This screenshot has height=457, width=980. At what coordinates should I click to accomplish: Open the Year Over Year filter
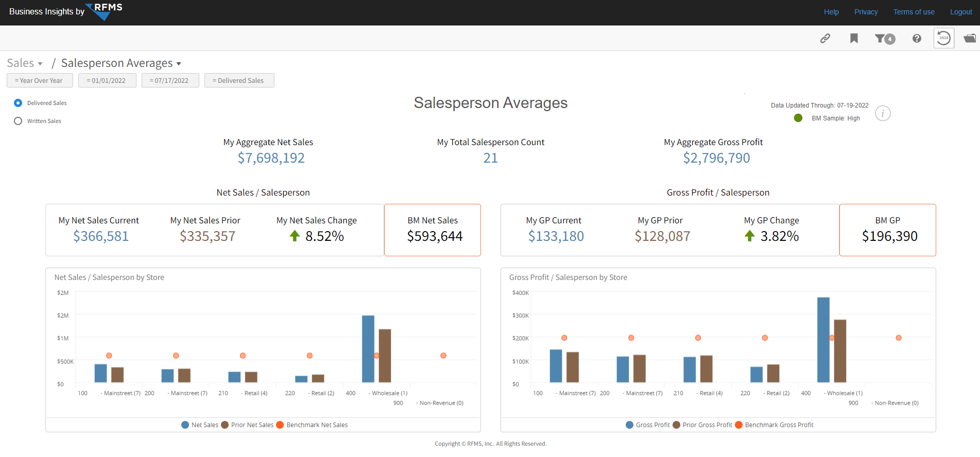[x=40, y=80]
